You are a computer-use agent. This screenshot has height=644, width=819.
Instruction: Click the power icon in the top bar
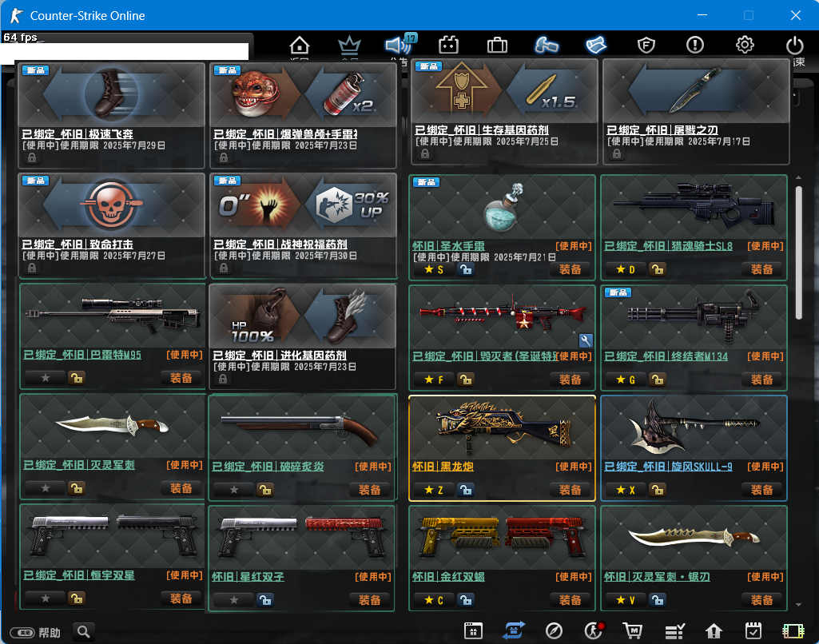(x=794, y=46)
